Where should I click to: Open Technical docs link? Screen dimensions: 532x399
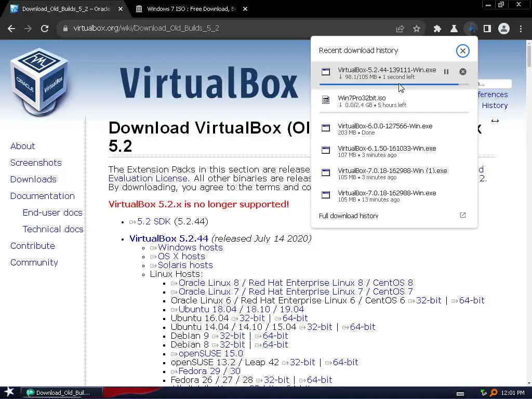pyautogui.click(x=53, y=229)
